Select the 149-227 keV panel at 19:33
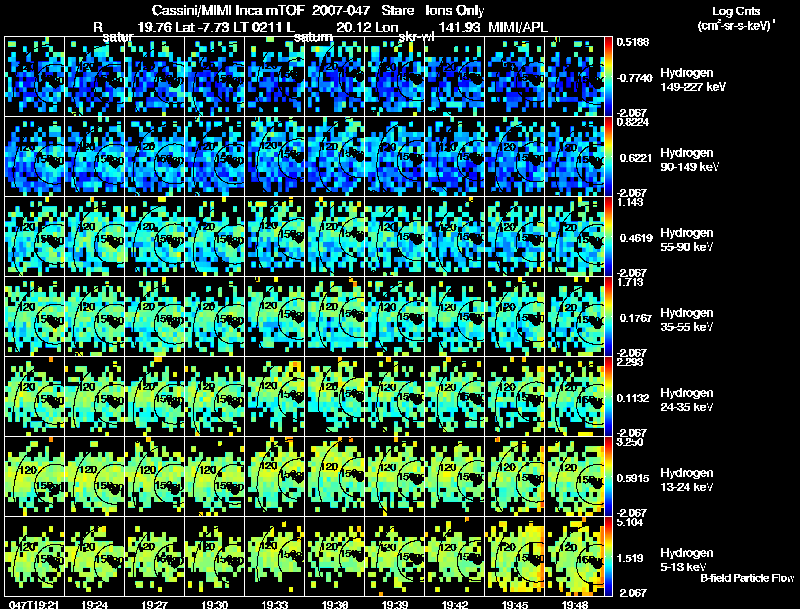This screenshot has height=609, width=800. [275, 77]
